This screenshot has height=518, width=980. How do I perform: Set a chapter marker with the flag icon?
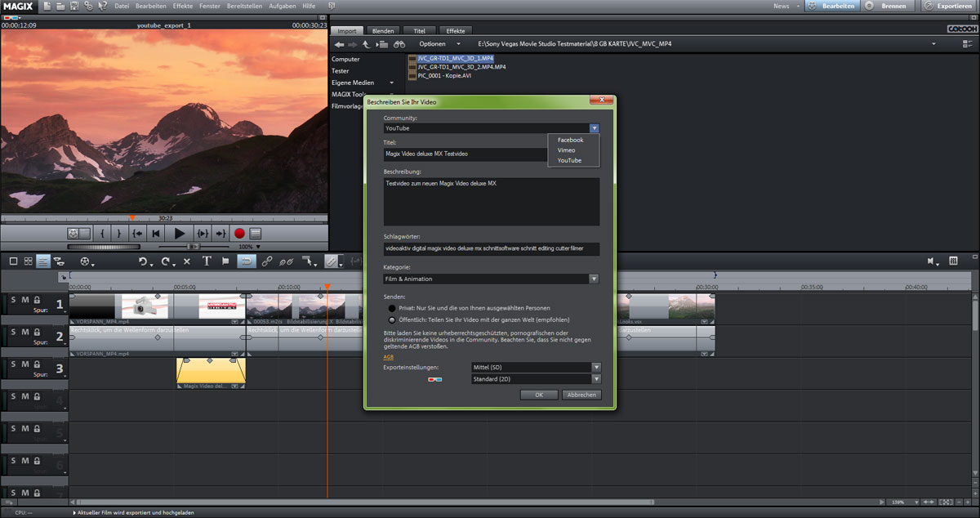pyautogui.click(x=226, y=261)
